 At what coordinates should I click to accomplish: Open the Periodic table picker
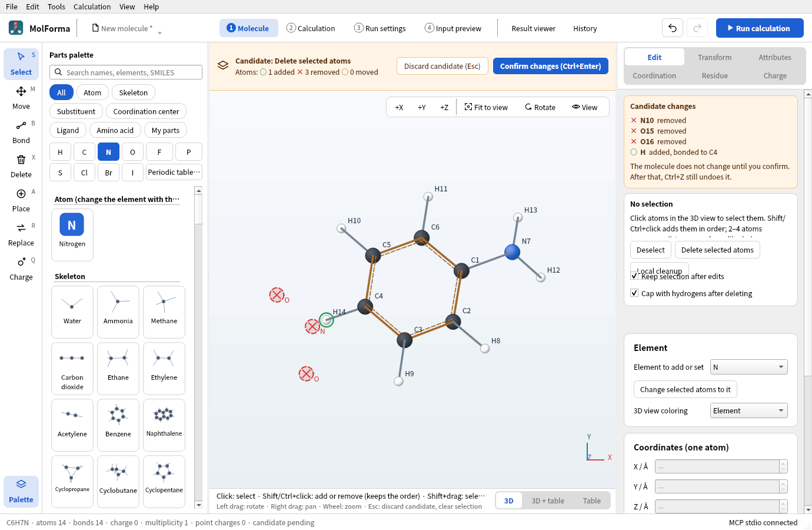click(x=174, y=172)
